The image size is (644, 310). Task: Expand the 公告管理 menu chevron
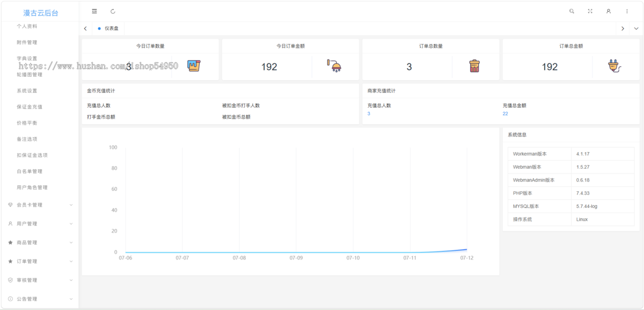point(71,299)
